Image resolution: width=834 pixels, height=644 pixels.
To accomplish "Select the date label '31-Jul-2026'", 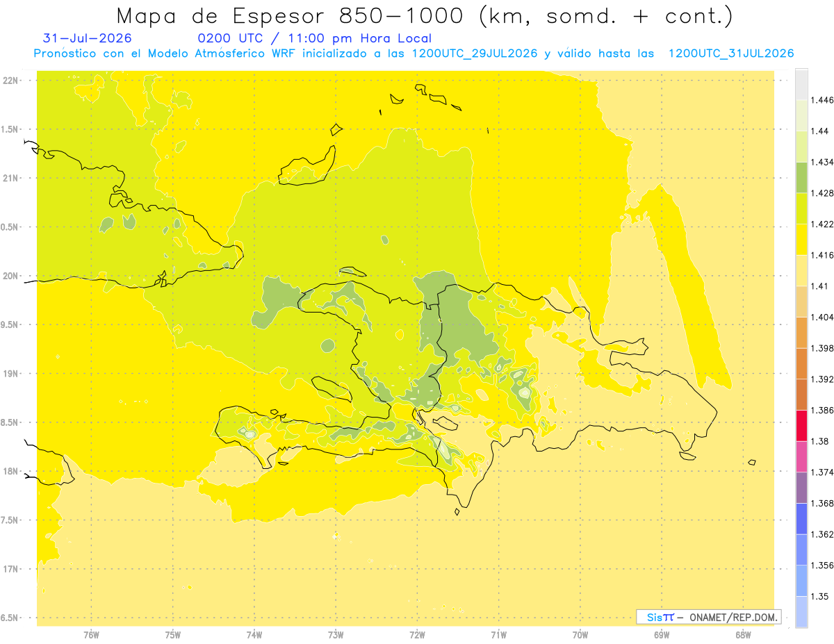I will (88, 38).
